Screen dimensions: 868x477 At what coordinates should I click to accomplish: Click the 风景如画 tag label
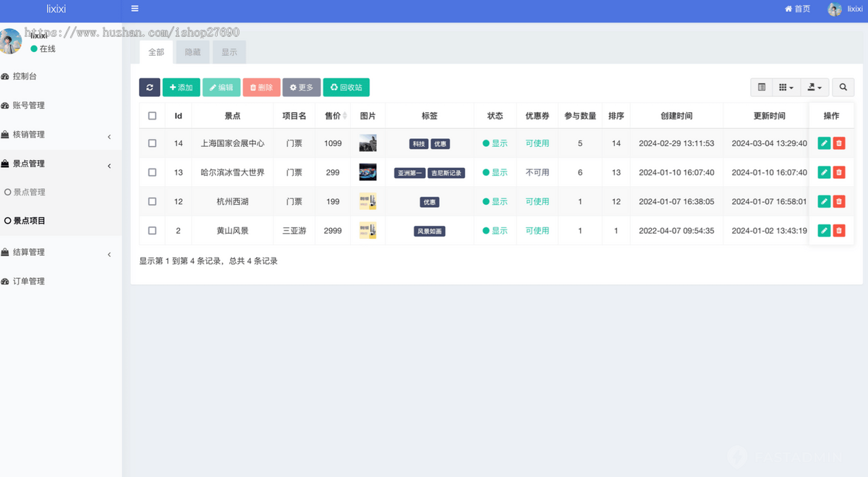coord(430,231)
